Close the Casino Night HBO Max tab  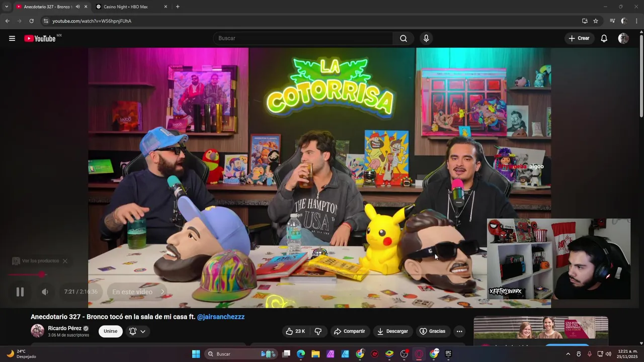(166, 7)
